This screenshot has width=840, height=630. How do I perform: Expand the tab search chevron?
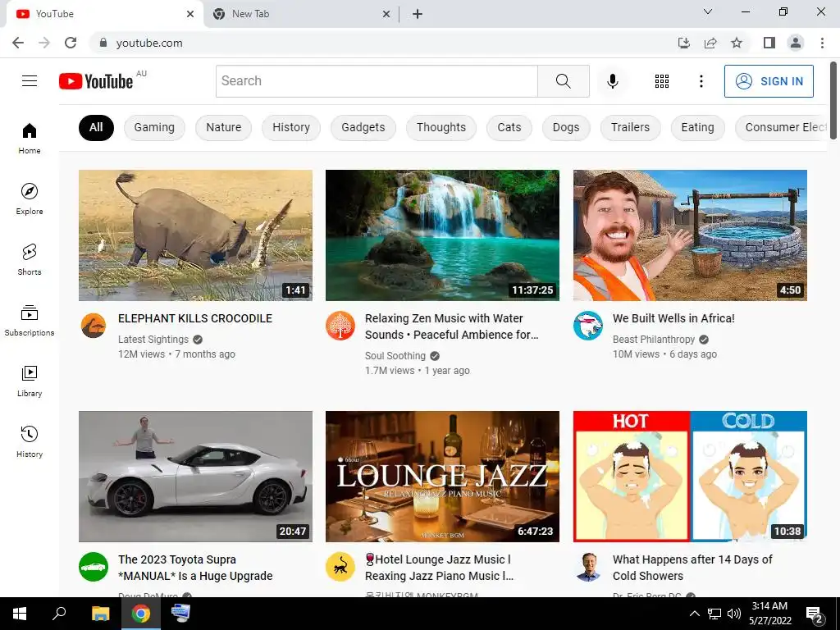708,11
